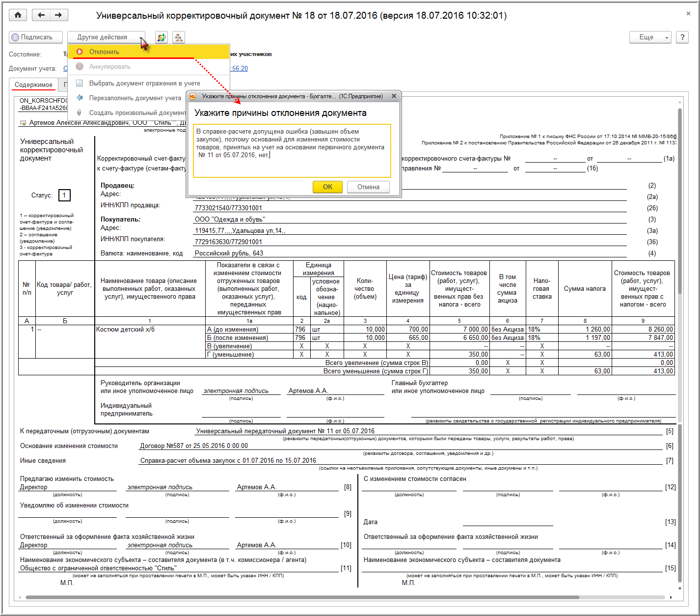Image resolution: width=700 pixels, height=616 pixels.
Task: Navigate forward with the right arrow
Action: click(58, 15)
